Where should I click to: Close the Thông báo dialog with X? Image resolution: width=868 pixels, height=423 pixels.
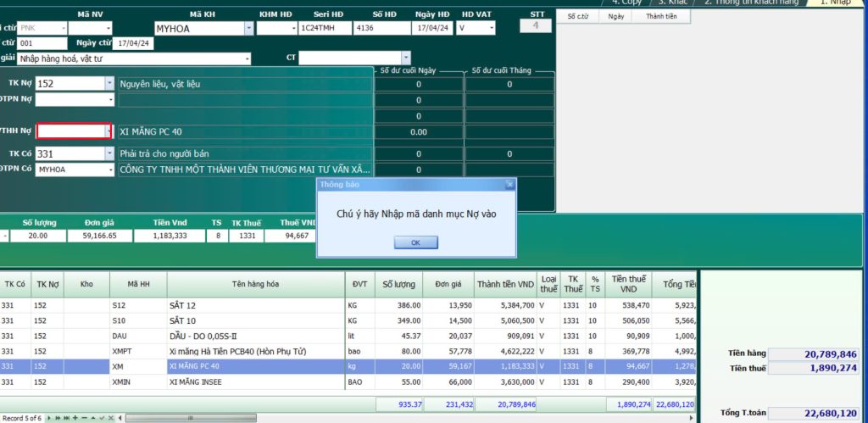pyautogui.click(x=509, y=183)
